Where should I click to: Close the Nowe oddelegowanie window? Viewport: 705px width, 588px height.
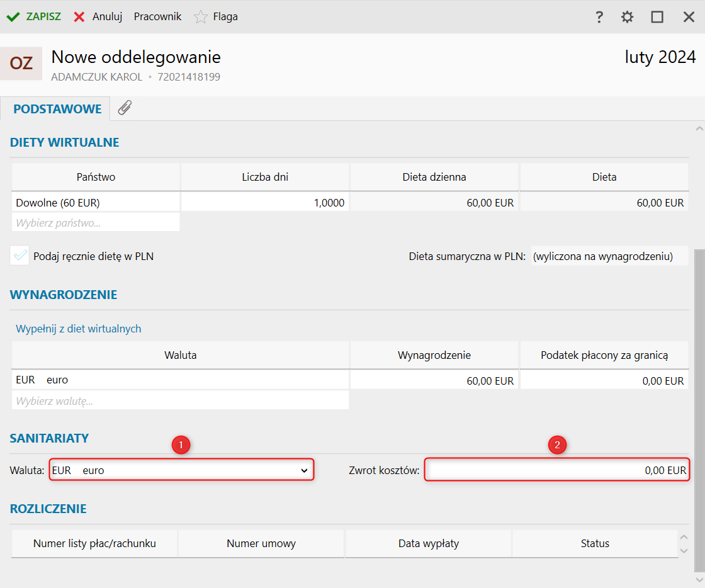[689, 17]
